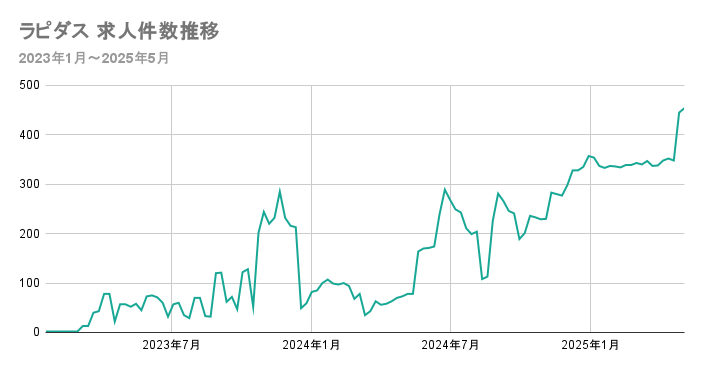Click the chart title ラピダス 求人件数推移

[x=119, y=31]
